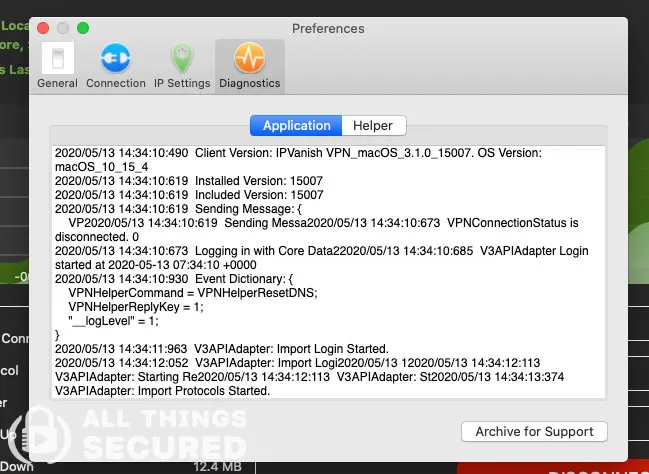Click the green zoom window button
The height and width of the screenshot is (474, 649).
[83, 28]
